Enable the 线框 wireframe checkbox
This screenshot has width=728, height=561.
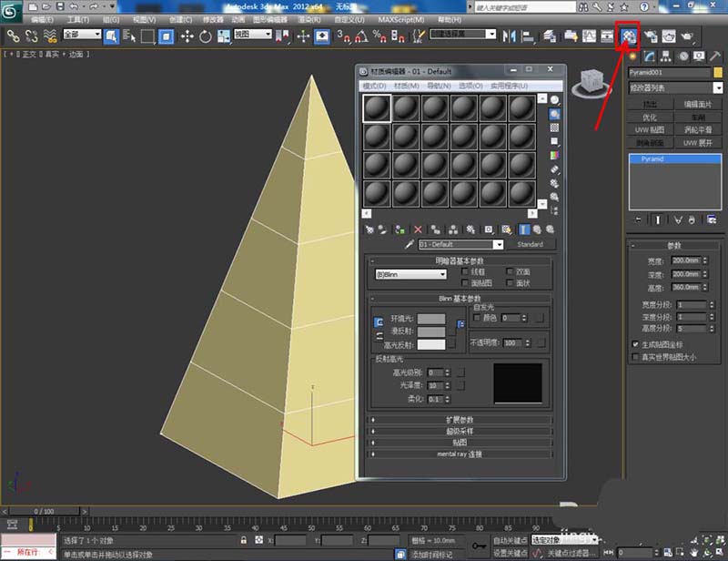point(466,271)
